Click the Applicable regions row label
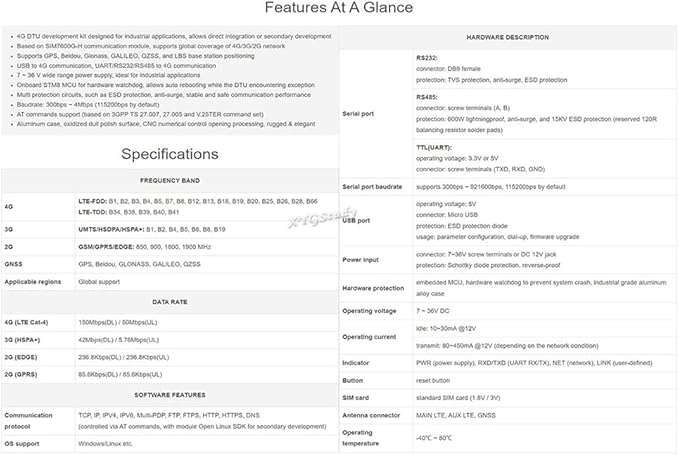Image resolution: width=679 pixels, height=455 pixels. [33, 282]
